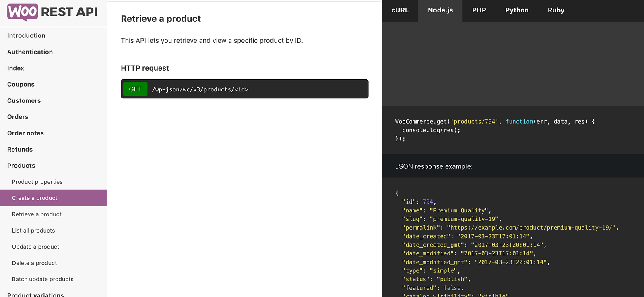
Task: Expand the Product variations section
Action: tap(35, 294)
